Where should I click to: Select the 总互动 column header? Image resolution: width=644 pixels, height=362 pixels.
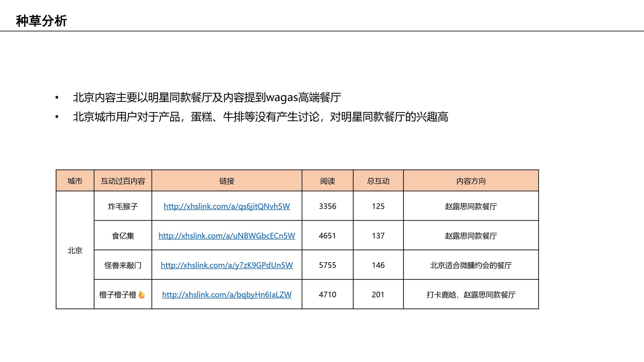tap(378, 181)
